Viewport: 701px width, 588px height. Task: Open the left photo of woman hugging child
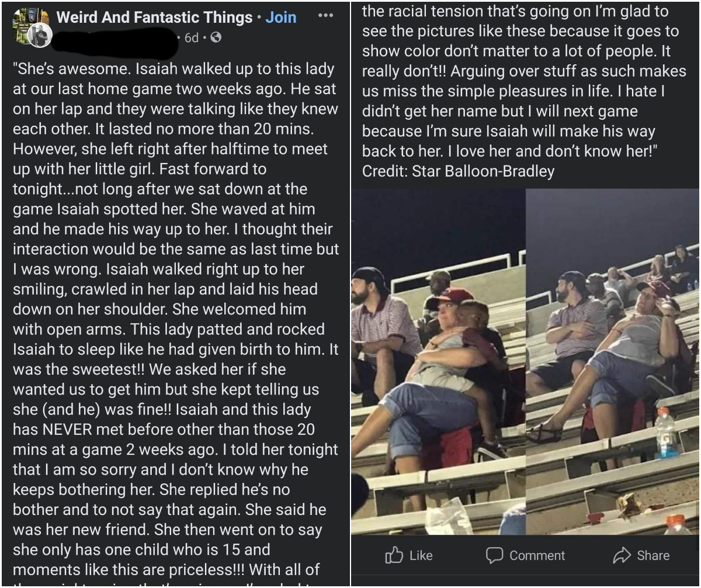pyautogui.click(x=438, y=361)
